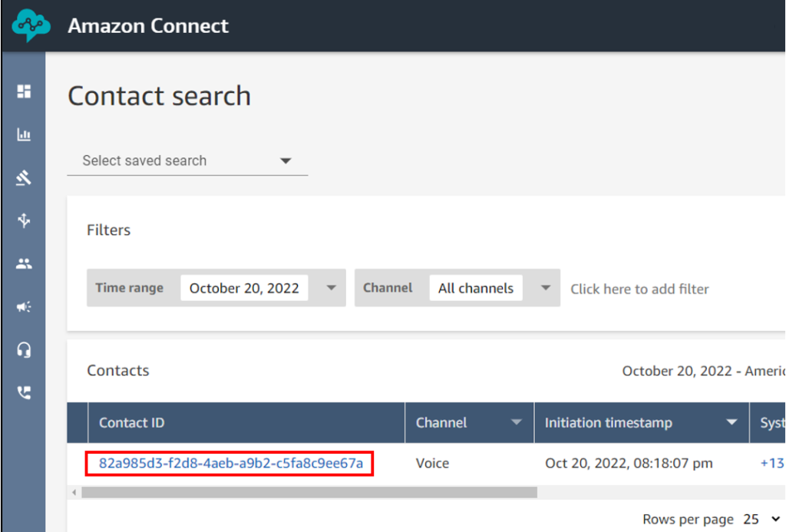Expand the Time range filter dropdown
The height and width of the screenshot is (532, 786).
330,288
